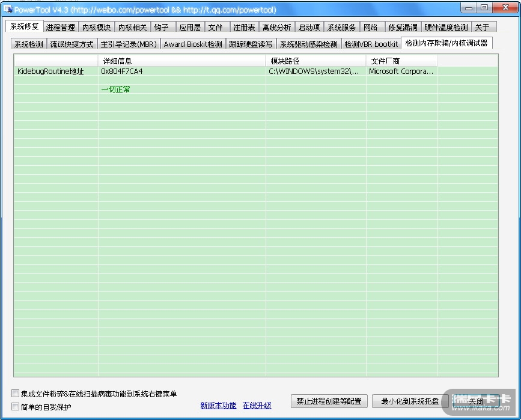Screen dimensions: 521x420
Task: Click the 模块路径 column header
Action: tap(315, 61)
